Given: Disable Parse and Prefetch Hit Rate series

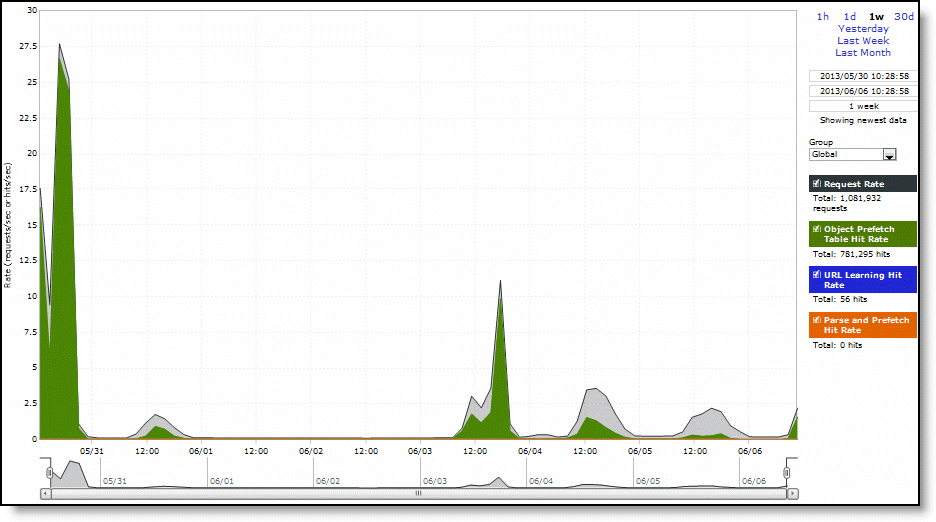Looking at the screenshot, I should [x=817, y=320].
